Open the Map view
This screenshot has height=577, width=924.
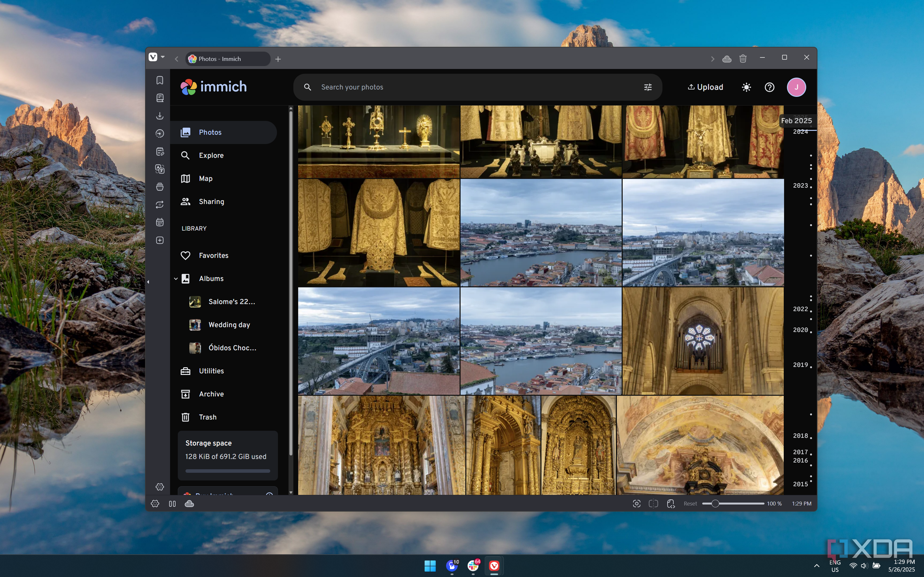click(223, 179)
